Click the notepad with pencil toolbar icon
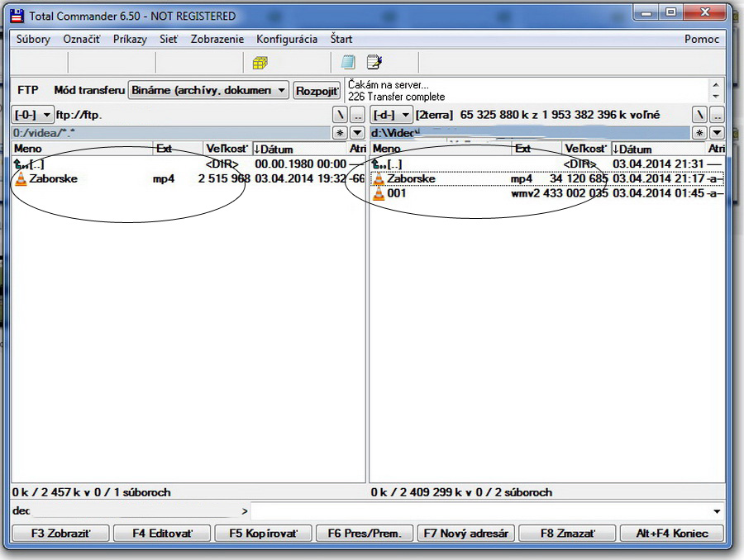 pyautogui.click(x=374, y=62)
